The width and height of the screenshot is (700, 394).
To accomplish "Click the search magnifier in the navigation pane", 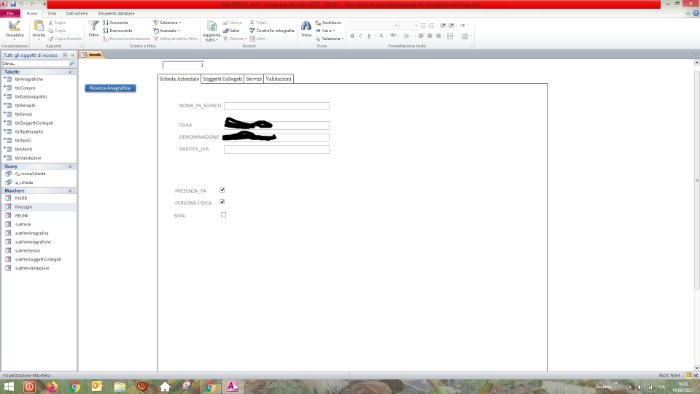I will [x=72, y=63].
